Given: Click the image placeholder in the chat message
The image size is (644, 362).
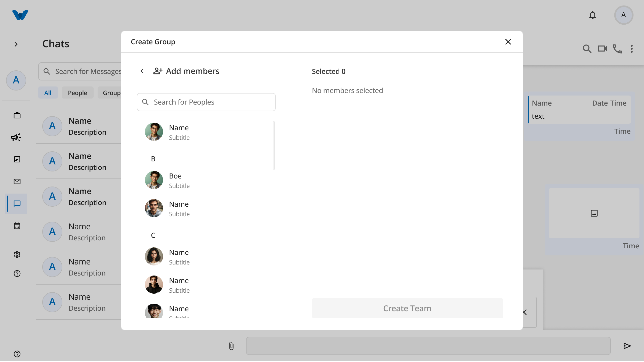Looking at the screenshot, I should coord(594,213).
